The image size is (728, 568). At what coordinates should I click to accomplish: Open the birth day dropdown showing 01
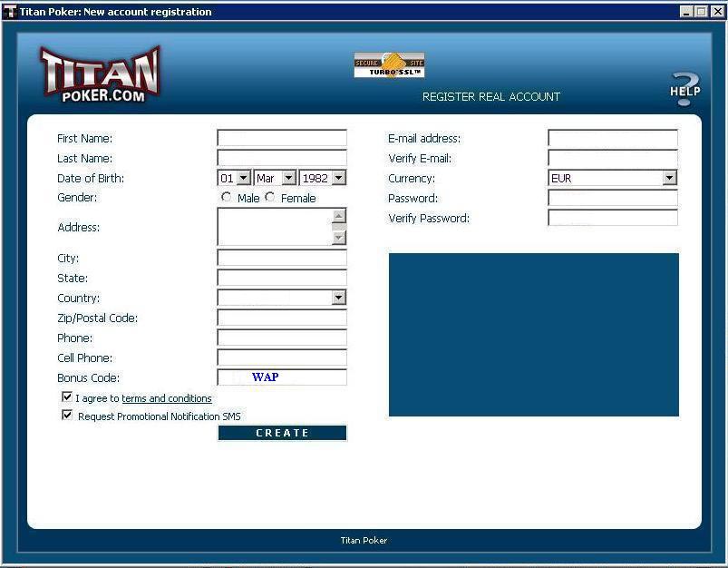(x=244, y=178)
